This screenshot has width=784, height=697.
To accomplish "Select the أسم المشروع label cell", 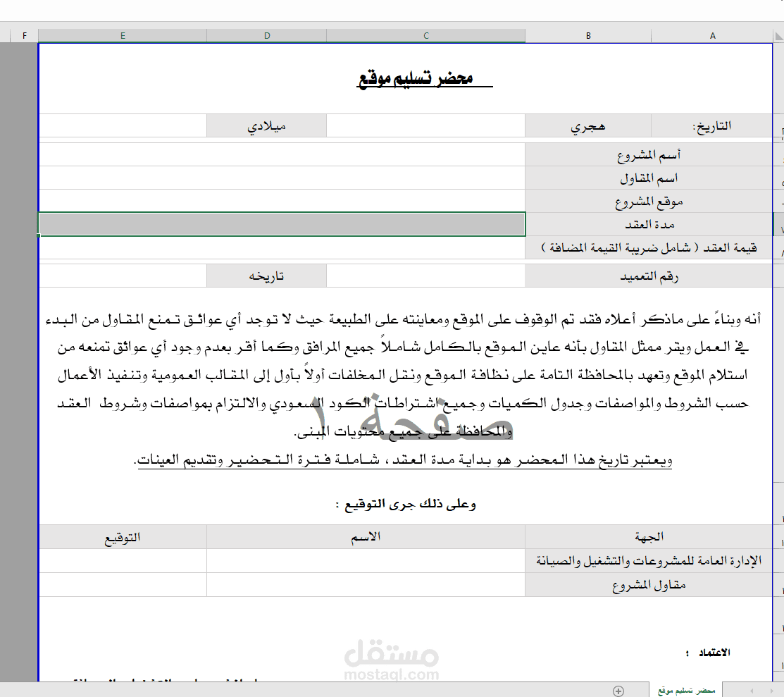I will (649, 154).
